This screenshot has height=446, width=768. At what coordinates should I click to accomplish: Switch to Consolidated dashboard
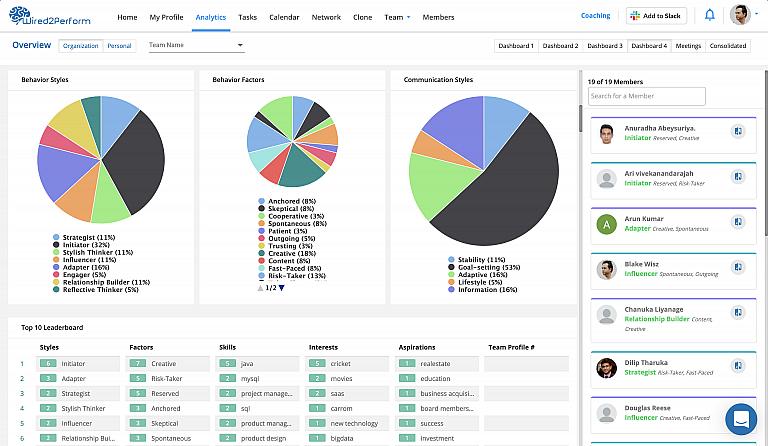coord(728,46)
